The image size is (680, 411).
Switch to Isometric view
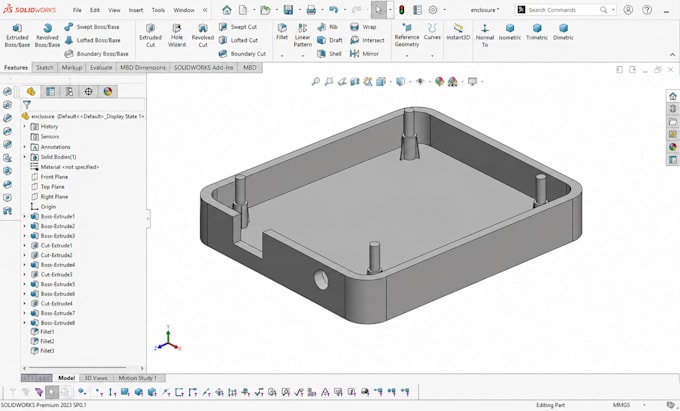510,32
